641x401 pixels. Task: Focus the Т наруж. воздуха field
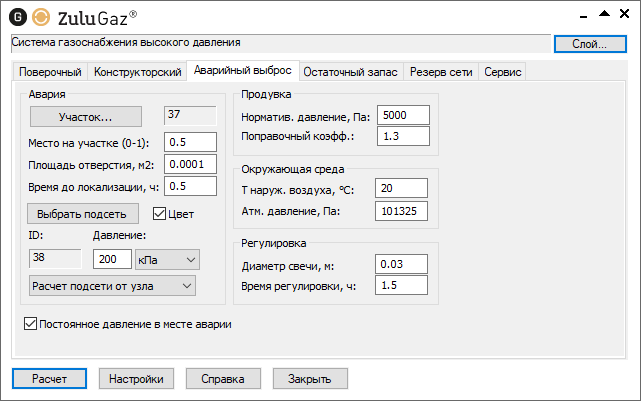pos(401,188)
